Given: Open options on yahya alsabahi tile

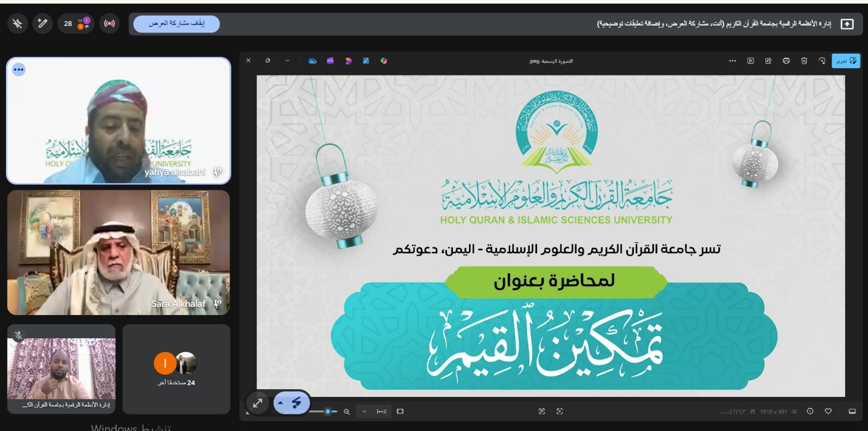Looking at the screenshot, I should (x=19, y=69).
